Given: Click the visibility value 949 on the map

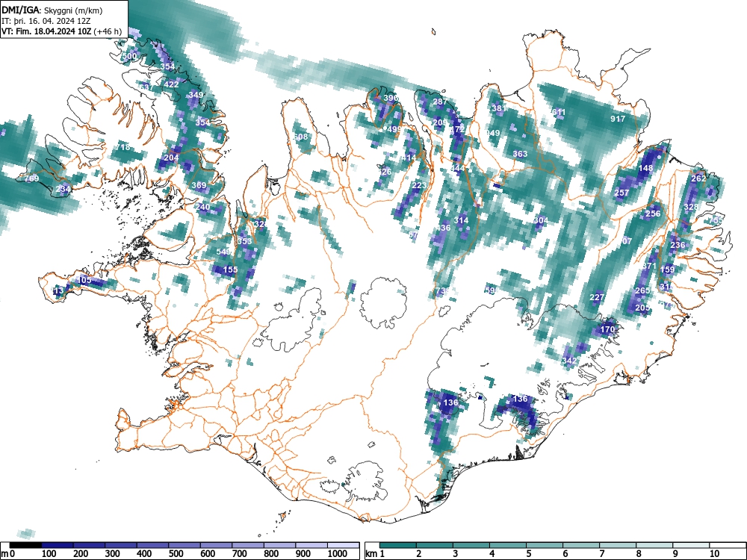Looking at the screenshot, I should 492,133.
